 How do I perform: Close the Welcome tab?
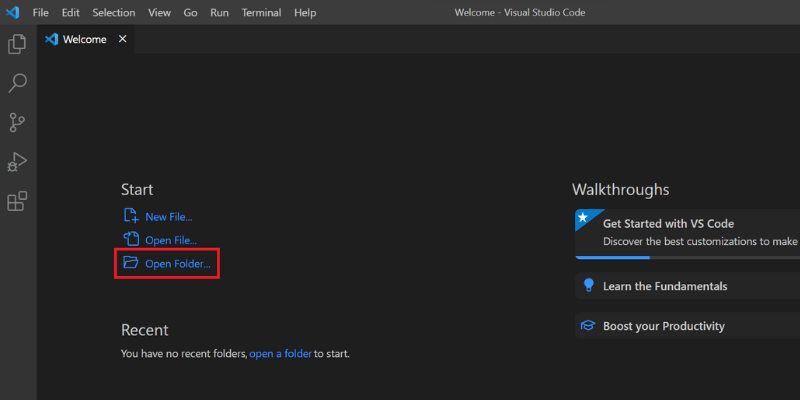coord(122,39)
